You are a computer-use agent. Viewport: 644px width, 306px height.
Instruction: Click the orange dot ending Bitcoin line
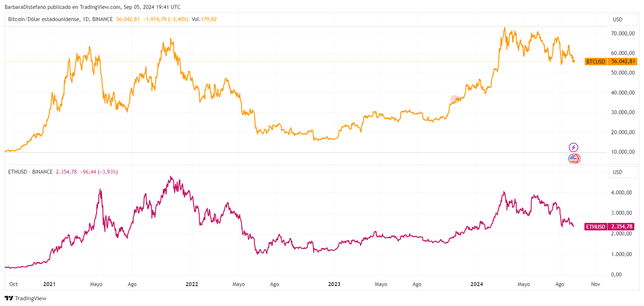574,61
